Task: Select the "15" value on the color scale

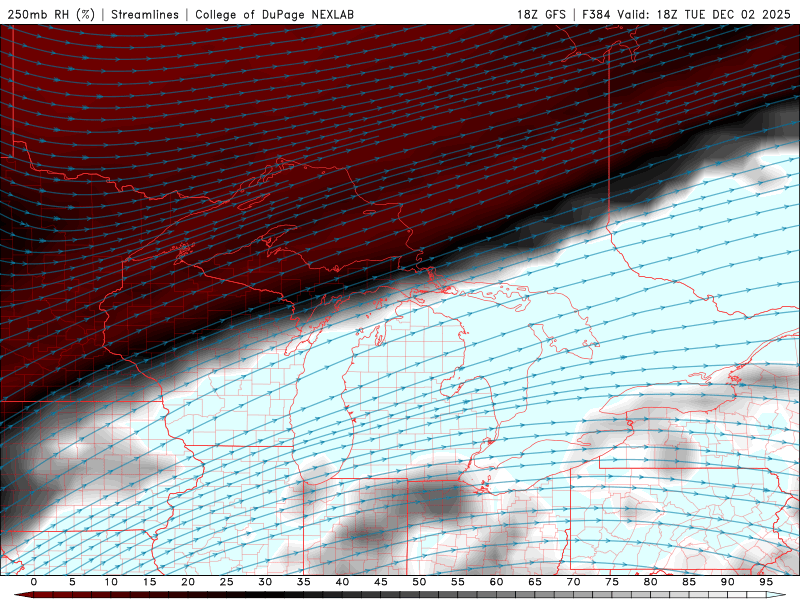Action: point(149,582)
